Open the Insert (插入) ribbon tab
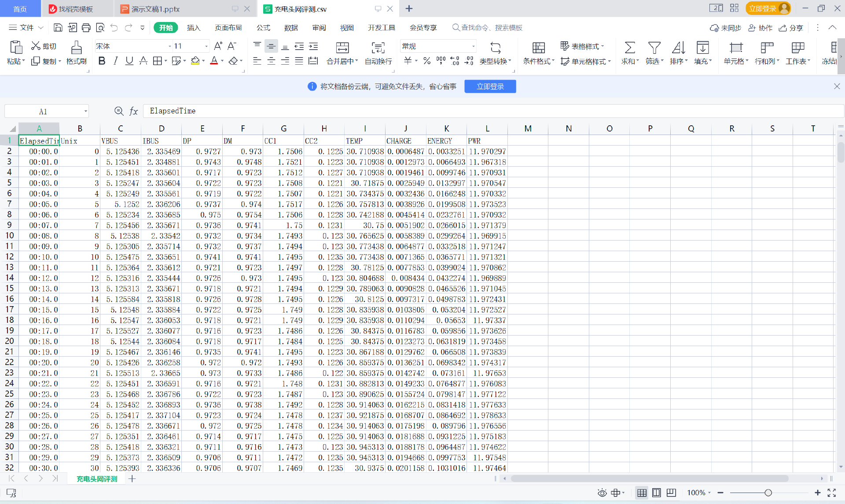The image size is (845, 504). pyautogui.click(x=193, y=28)
